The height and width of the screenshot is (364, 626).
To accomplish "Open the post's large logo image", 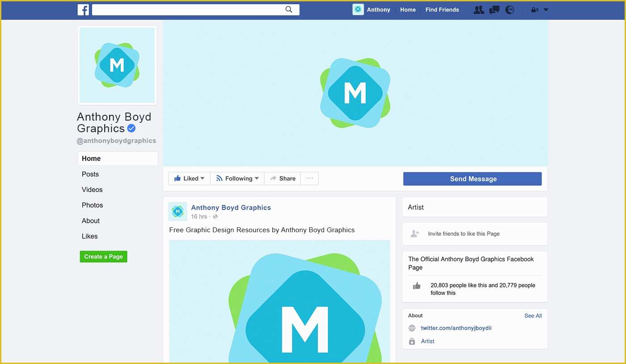I will tap(279, 301).
